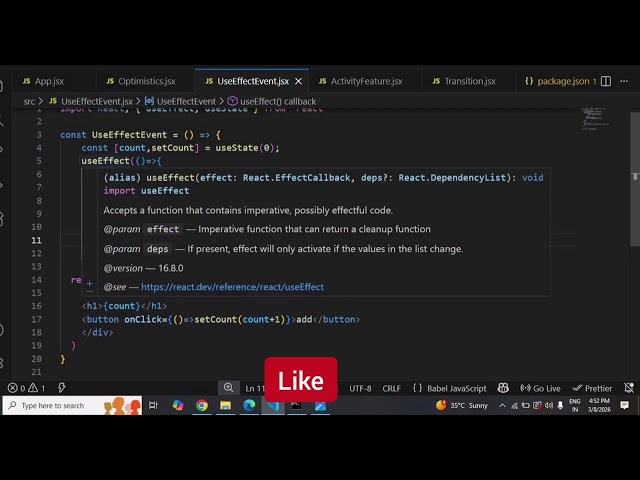Click React.DependencyList in the hover signature

(452, 178)
